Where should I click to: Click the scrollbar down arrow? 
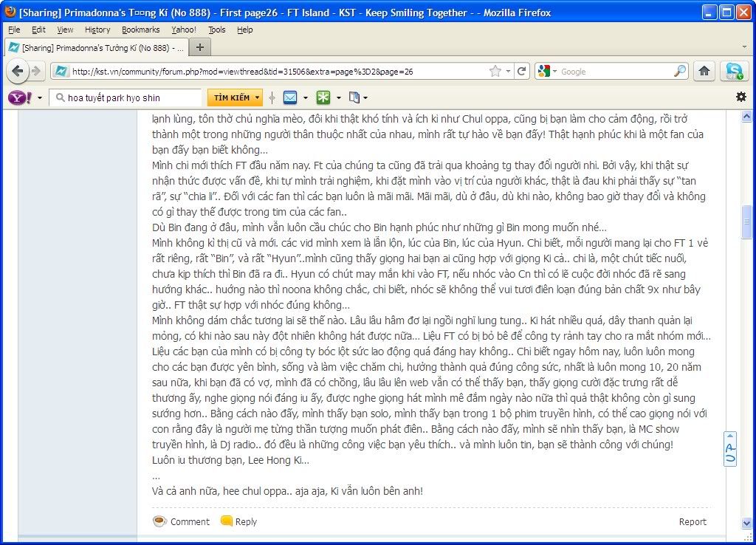click(746, 523)
